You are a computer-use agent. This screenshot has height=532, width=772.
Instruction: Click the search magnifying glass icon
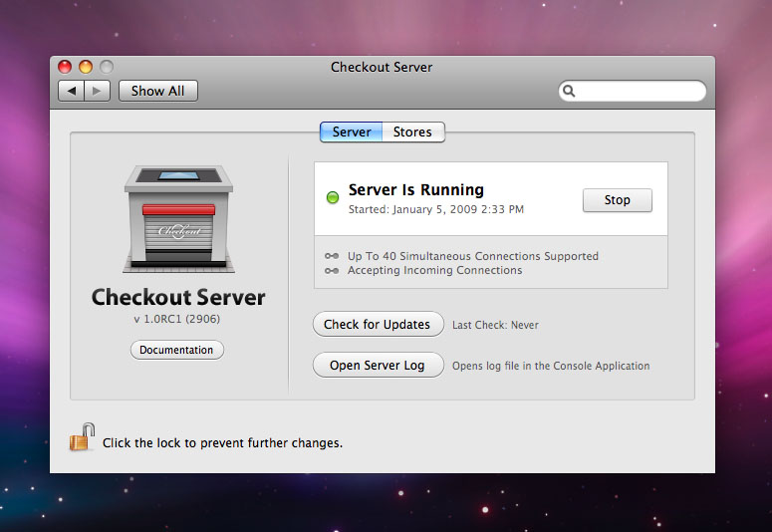(x=569, y=91)
